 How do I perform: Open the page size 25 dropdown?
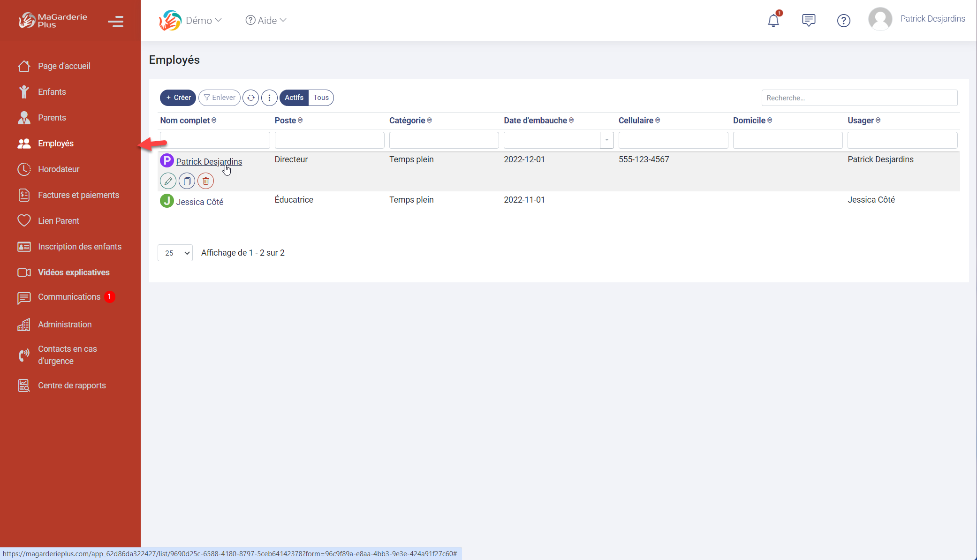175,253
